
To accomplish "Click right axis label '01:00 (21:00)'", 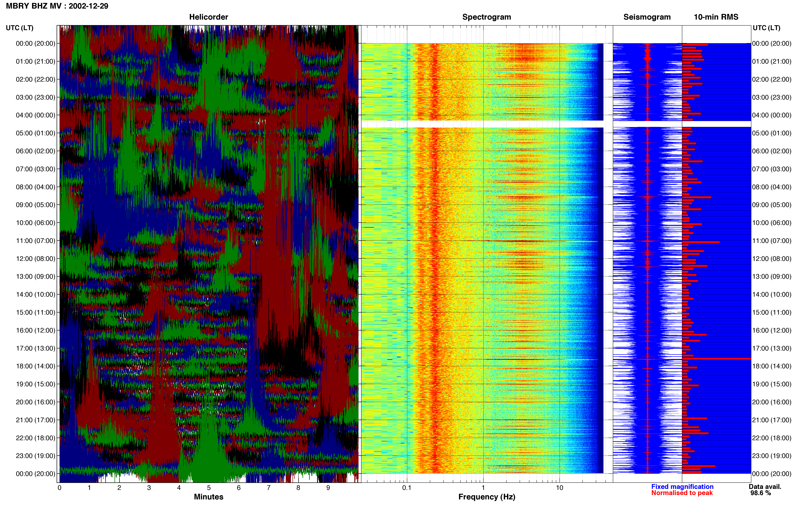I will pyautogui.click(x=772, y=61).
